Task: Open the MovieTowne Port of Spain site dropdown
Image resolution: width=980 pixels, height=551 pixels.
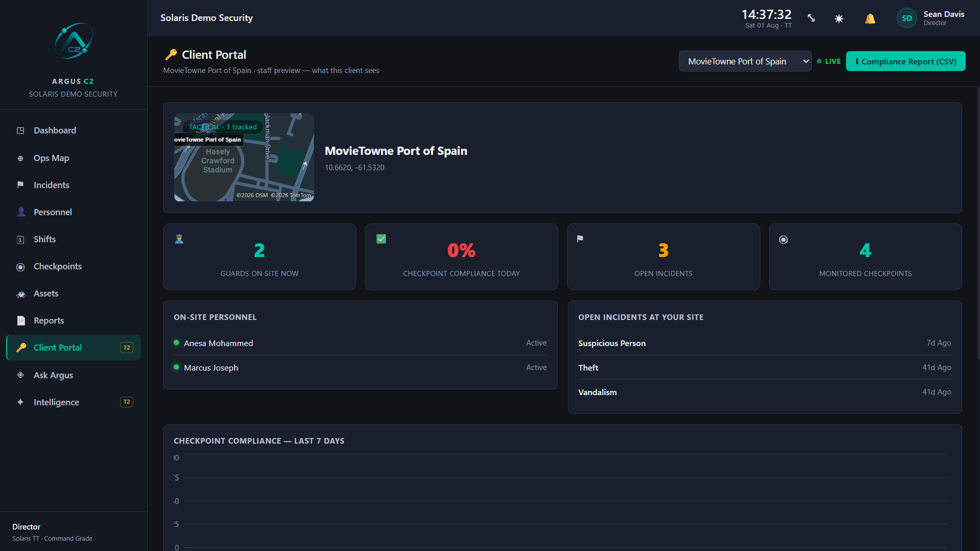Action: pyautogui.click(x=745, y=61)
